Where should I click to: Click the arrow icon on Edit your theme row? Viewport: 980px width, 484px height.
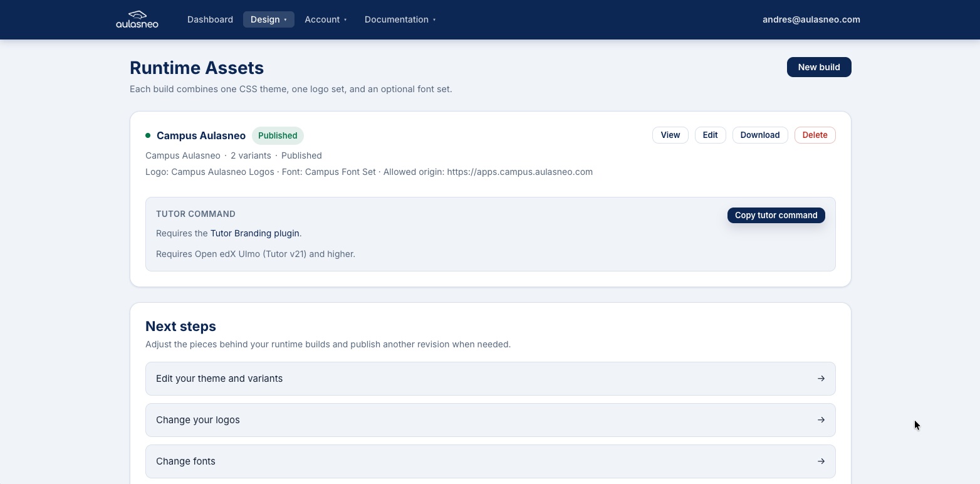[x=821, y=379]
